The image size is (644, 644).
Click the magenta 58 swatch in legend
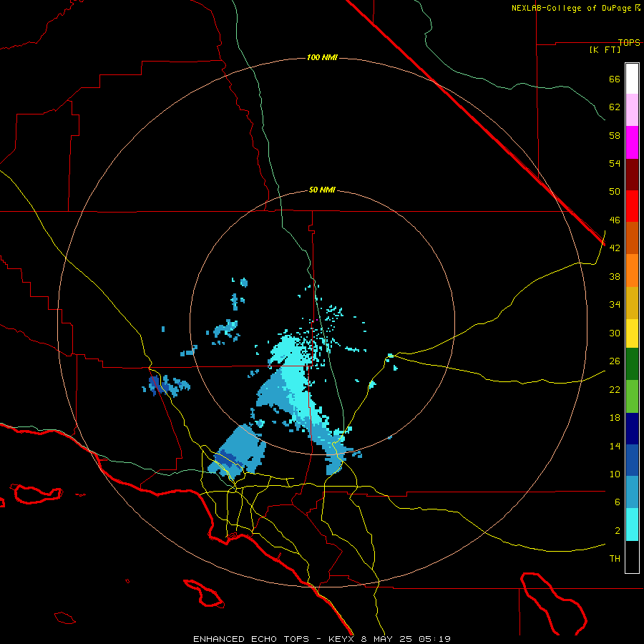pyautogui.click(x=632, y=142)
